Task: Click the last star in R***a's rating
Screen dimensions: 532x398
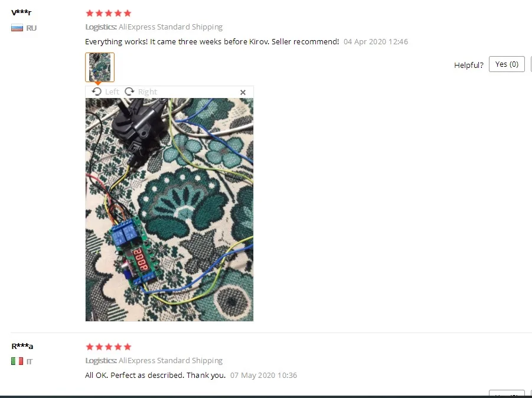Action: point(128,347)
